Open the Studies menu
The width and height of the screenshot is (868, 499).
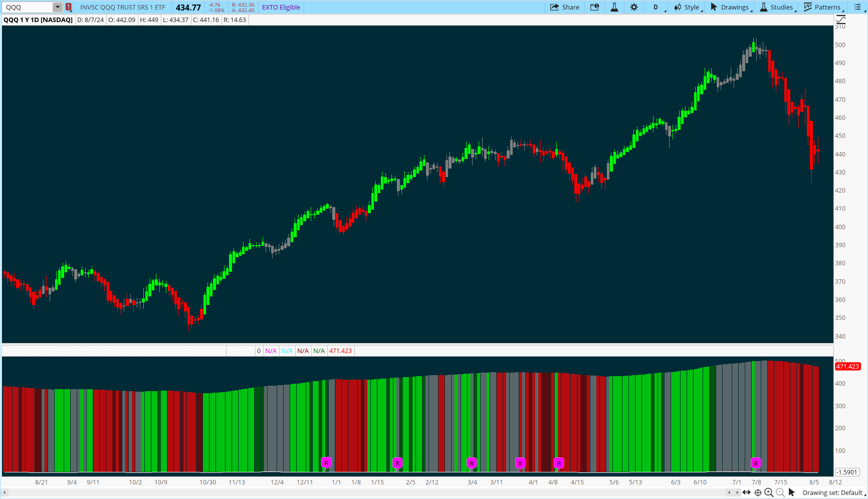tap(777, 7)
